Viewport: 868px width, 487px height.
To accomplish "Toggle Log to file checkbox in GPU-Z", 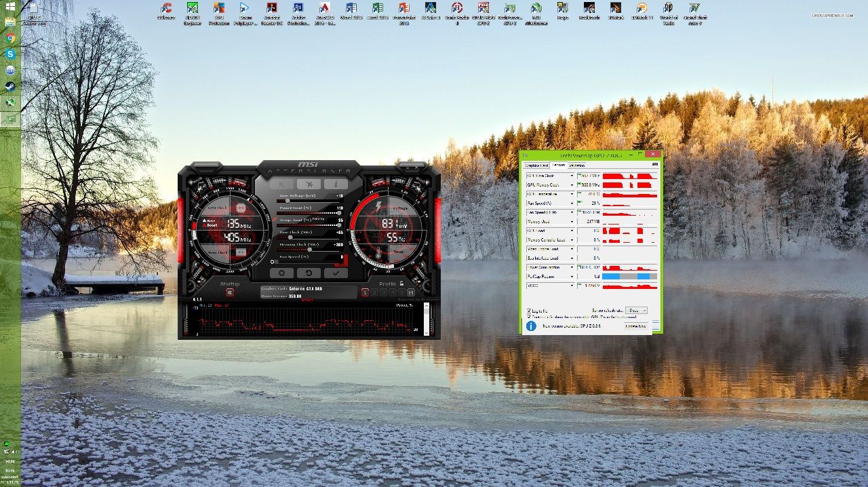I will pyautogui.click(x=529, y=310).
